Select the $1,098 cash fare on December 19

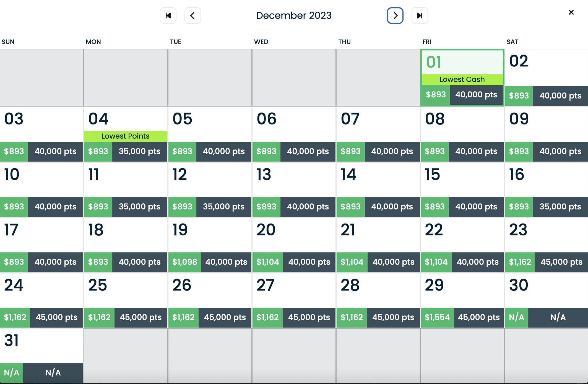pos(185,262)
